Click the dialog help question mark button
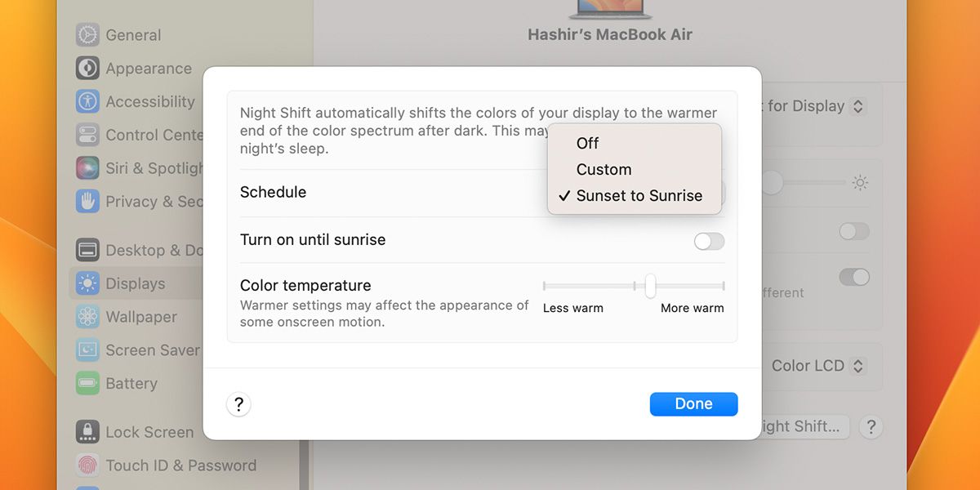 [238, 404]
